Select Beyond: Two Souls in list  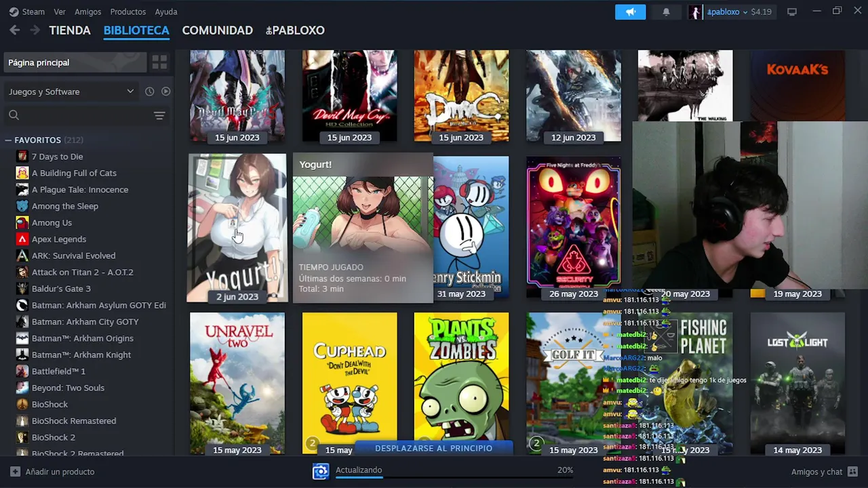tap(68, 388)
